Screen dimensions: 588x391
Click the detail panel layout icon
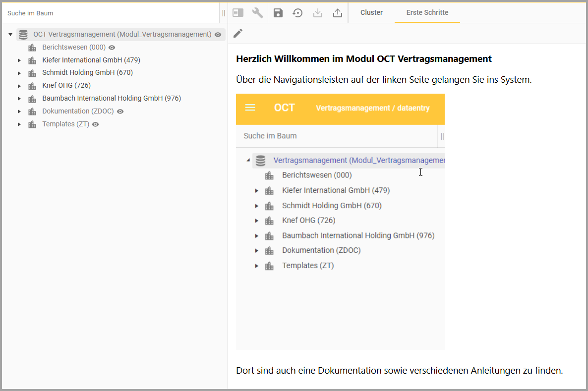click(238, 13)
